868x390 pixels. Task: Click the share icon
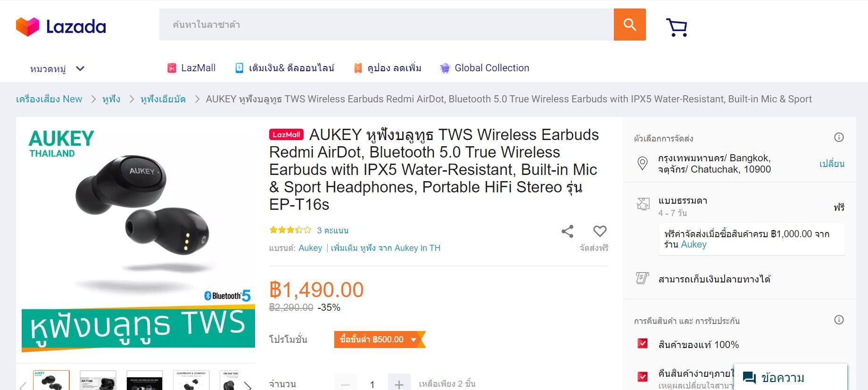click(x=567, y=231)
